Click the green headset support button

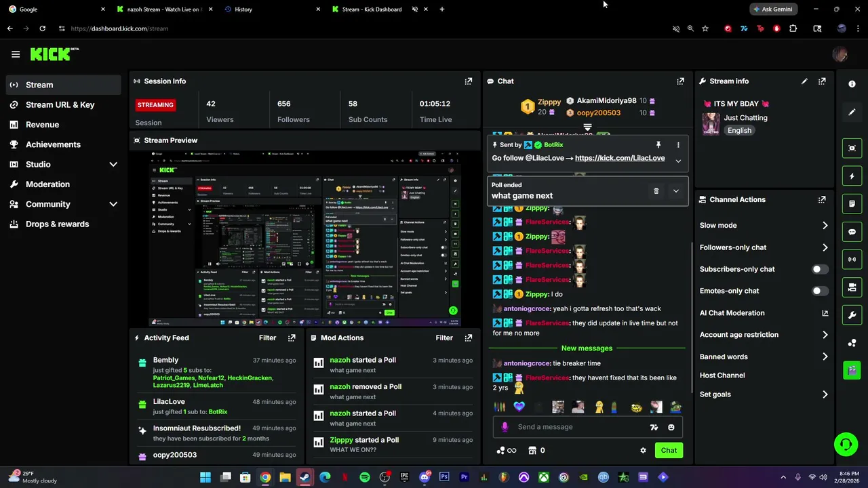coord(846,445)
